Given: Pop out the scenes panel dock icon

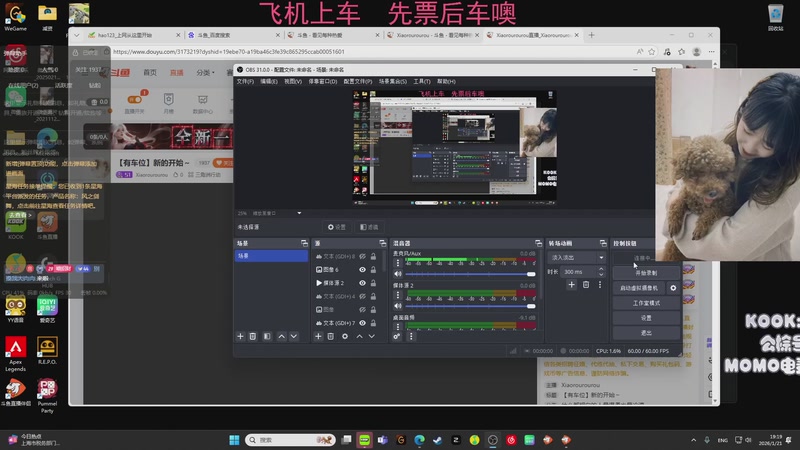Looking at the screenshot, I should pyautogui.click(x=304, y=243).
